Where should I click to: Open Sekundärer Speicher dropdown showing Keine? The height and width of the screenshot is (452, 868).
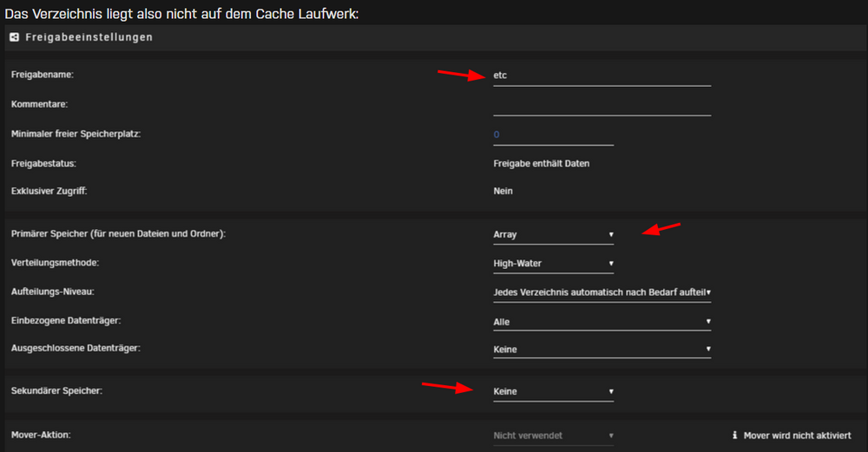(553, 391)
